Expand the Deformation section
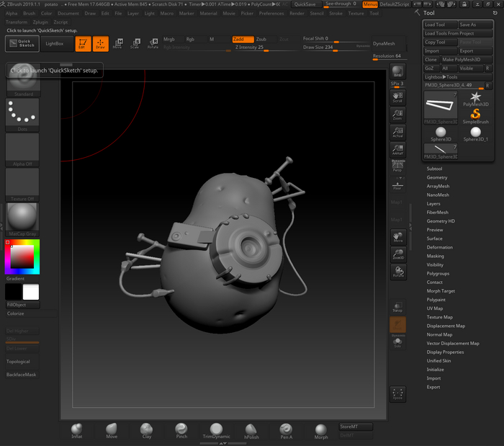The height and width of the screenshot is (446, 504). click(x=439, y=247)
